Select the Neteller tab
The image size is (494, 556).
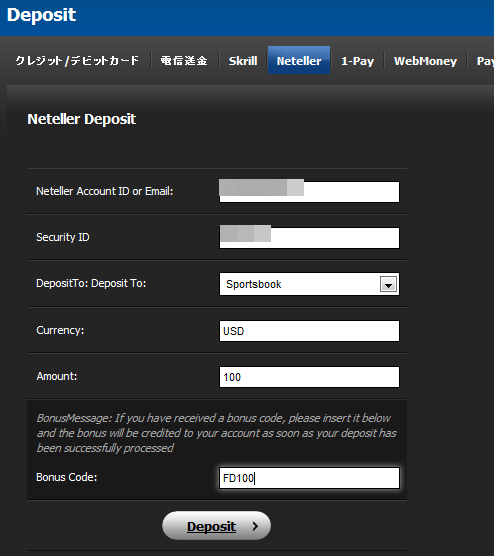(x=299, y=60)
